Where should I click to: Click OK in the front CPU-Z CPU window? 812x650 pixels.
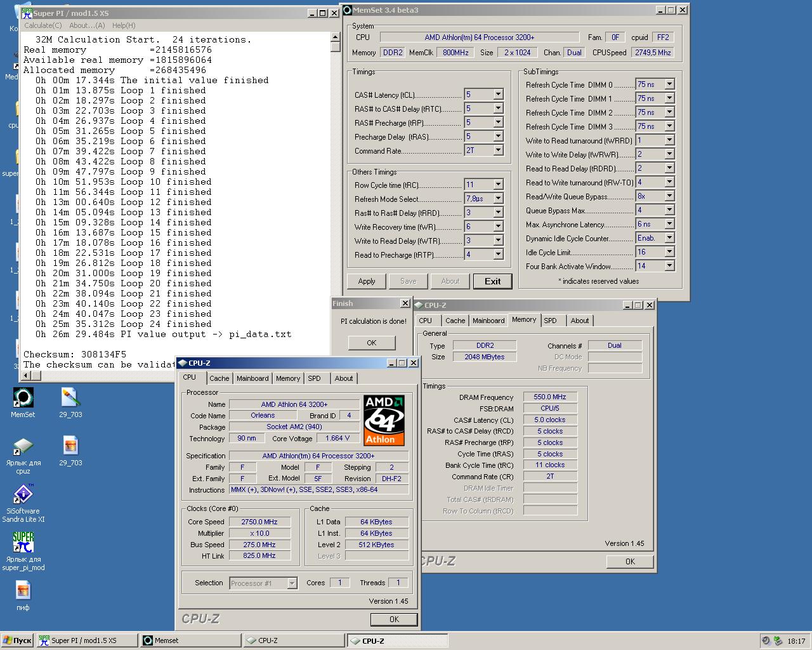coord(394,620)
